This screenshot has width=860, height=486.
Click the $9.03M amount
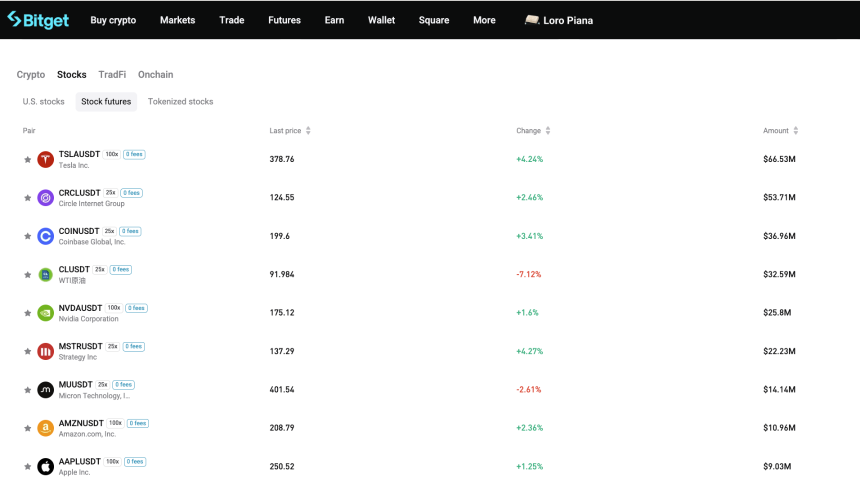click(x=777, y=466)
